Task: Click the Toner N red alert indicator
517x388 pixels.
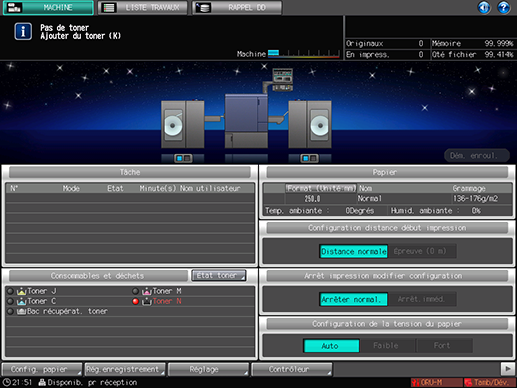Action: click(135, 301)
